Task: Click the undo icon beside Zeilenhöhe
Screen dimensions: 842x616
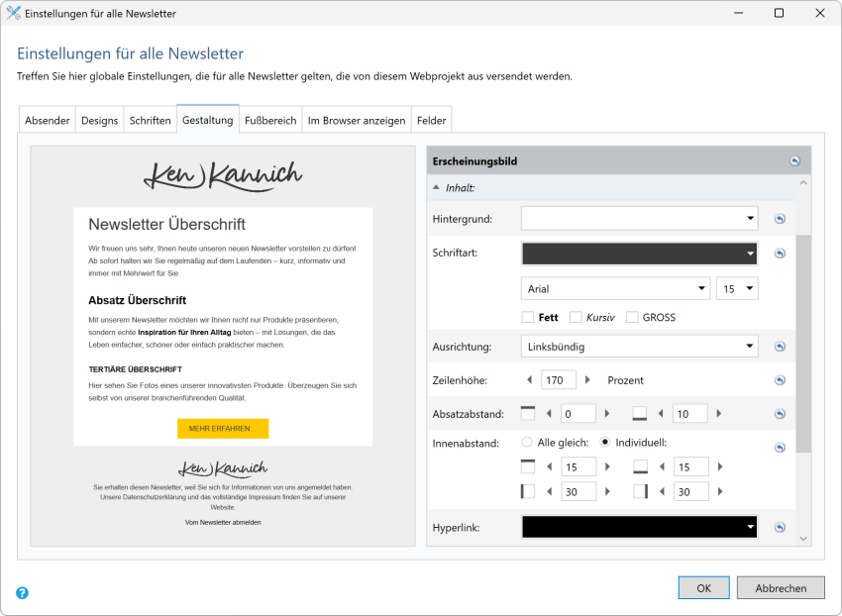Action: coord(781,379)
